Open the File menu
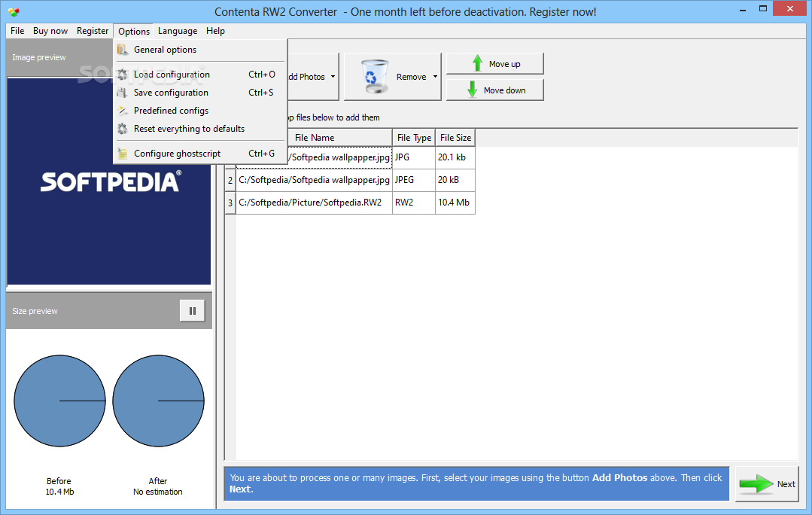Viewport: 812px width, 515px height. coord(17,31)
